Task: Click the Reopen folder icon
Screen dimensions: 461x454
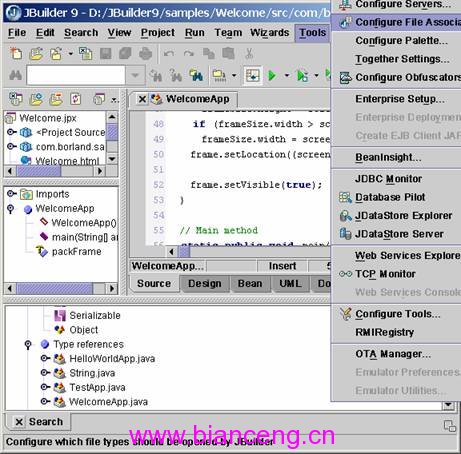Action: tap(56, 53)
